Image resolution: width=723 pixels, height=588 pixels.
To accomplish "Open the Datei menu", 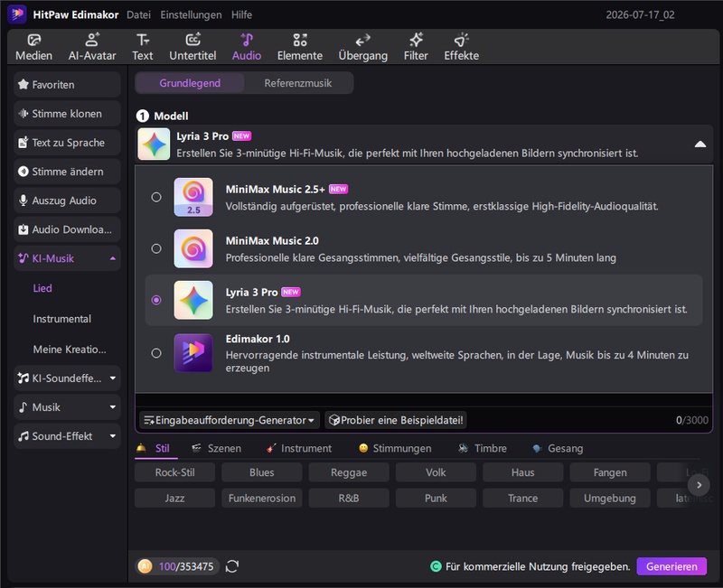I will tap(139, 14).
